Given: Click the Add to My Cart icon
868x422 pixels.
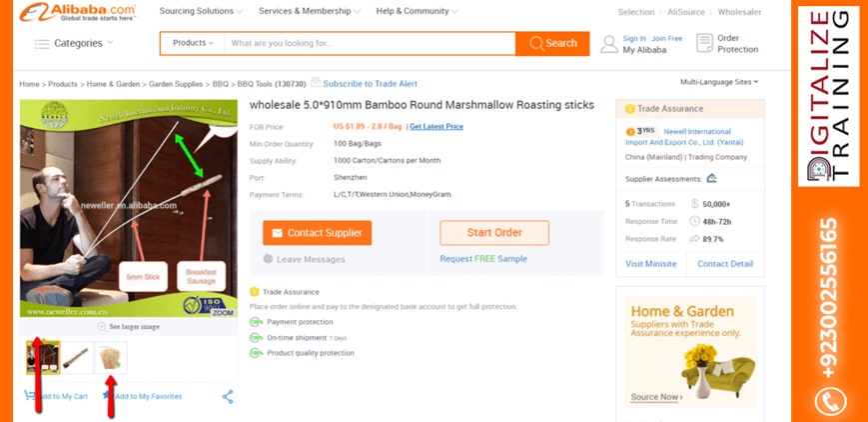Looking at the screenshot, I should [30, 396].
